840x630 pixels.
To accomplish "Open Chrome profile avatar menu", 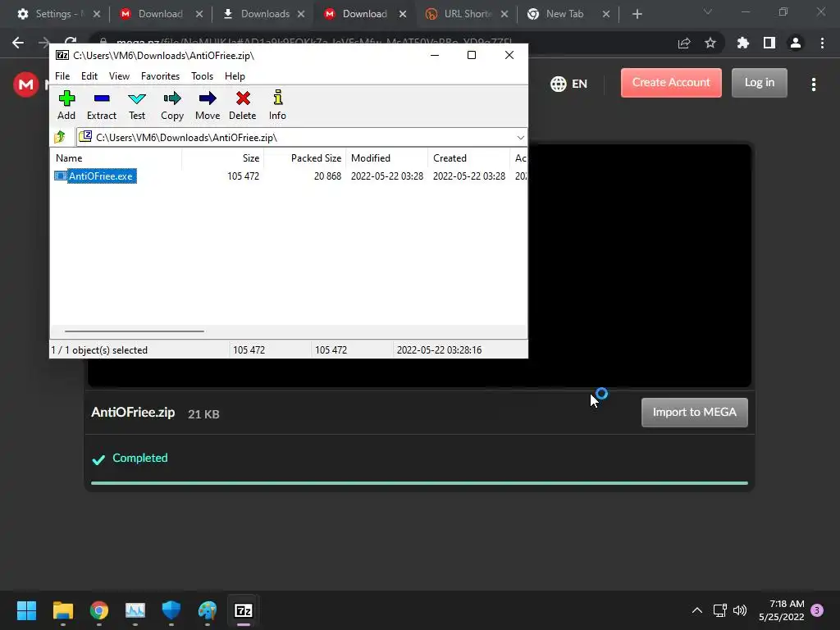I will 796,43.
